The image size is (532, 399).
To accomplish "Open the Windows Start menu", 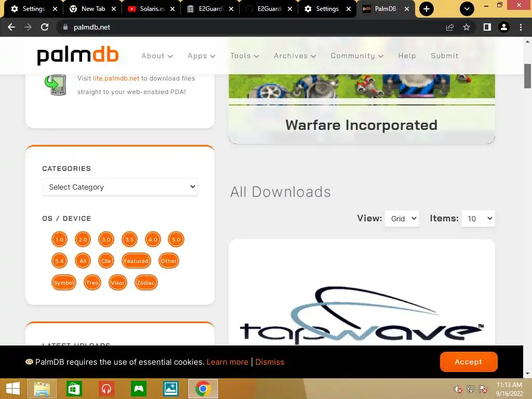I will click(x=13, y=389).
